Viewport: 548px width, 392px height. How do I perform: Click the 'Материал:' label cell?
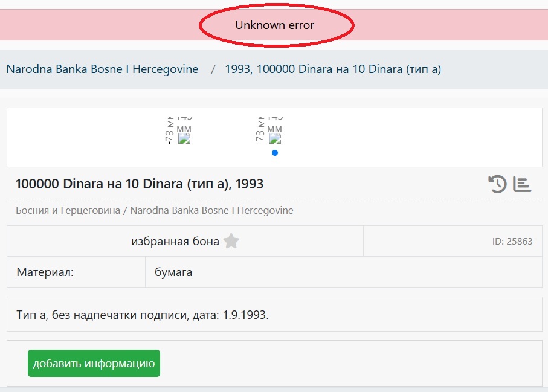click(x=45, y=272)
